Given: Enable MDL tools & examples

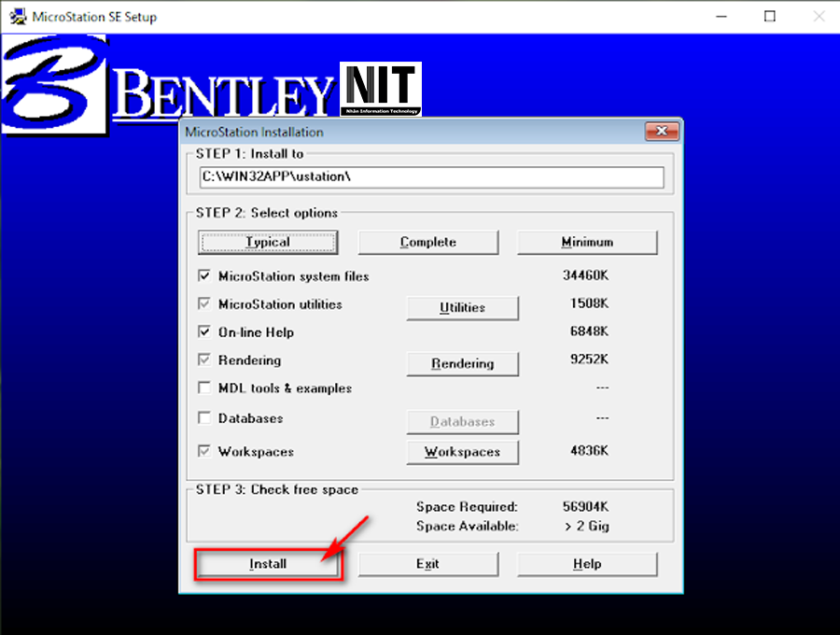Looking at the screenshot, I should click(x=204, y=388).
